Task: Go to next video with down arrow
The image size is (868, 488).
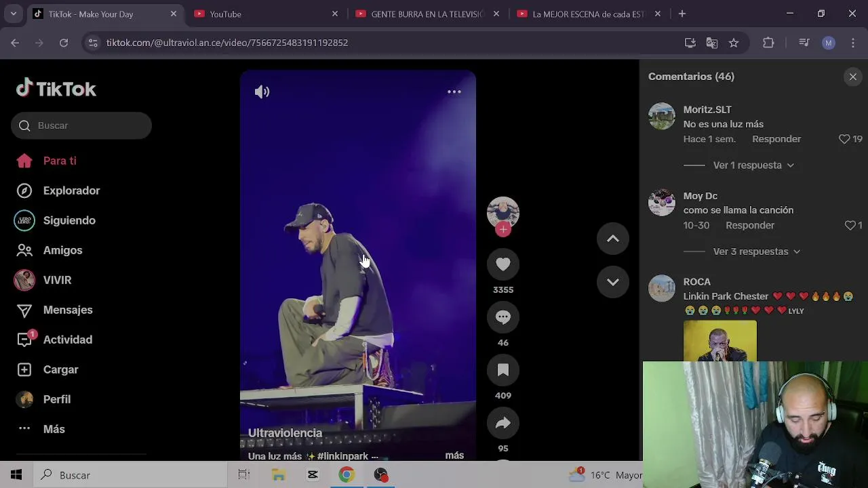Action: point(613,282)
